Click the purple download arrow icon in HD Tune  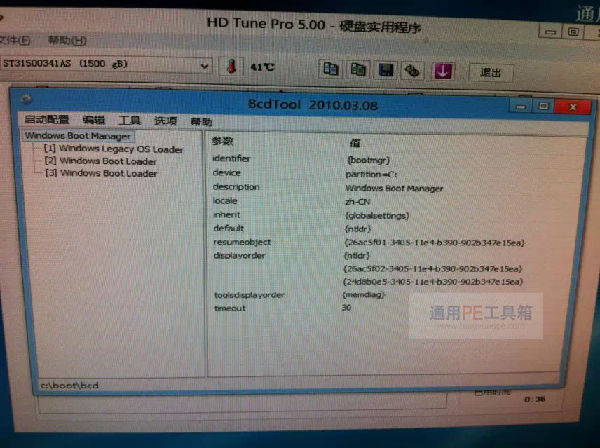(x=443, y=71)
